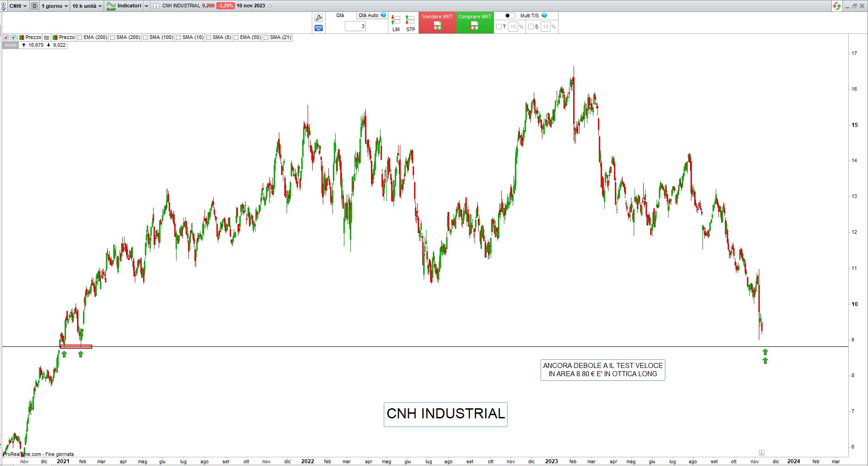Click the Qtà quantity input field
This screenshot has height=466, width=868.
click(x=355, y=27)
